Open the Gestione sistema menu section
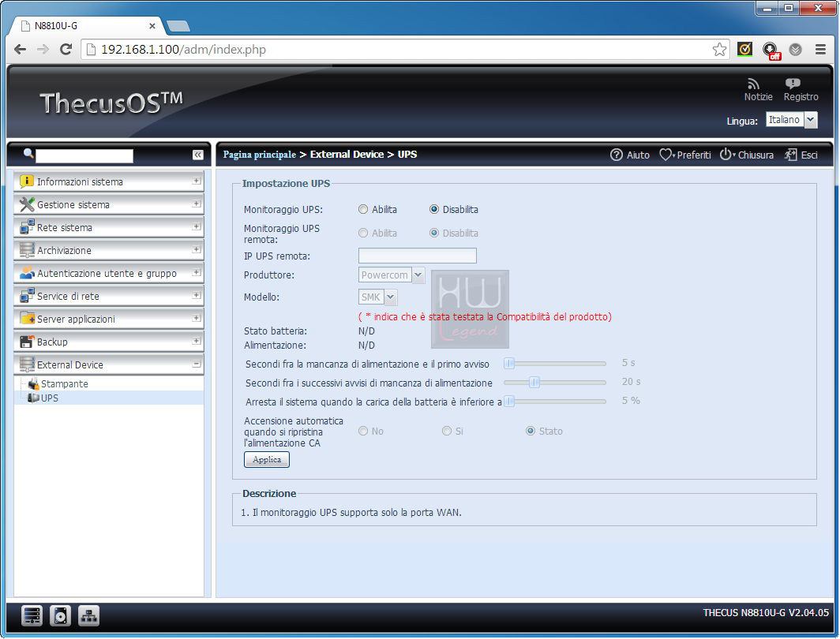The image size is (840, 639). click(109, 204)
